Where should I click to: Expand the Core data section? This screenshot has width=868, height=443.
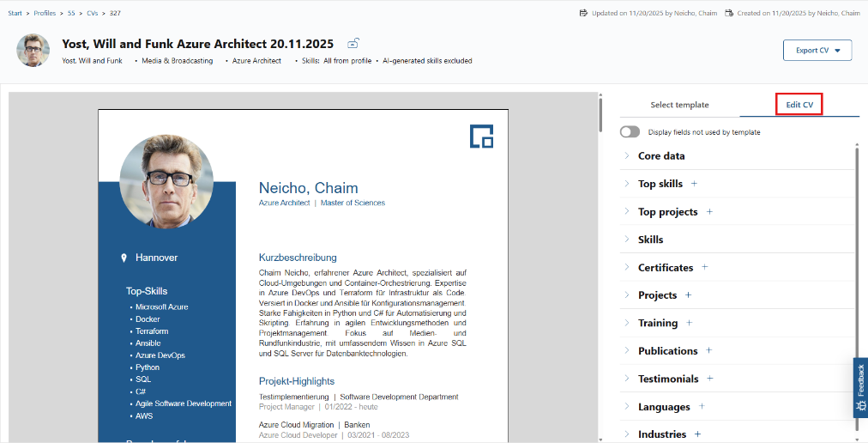point(627,155)
